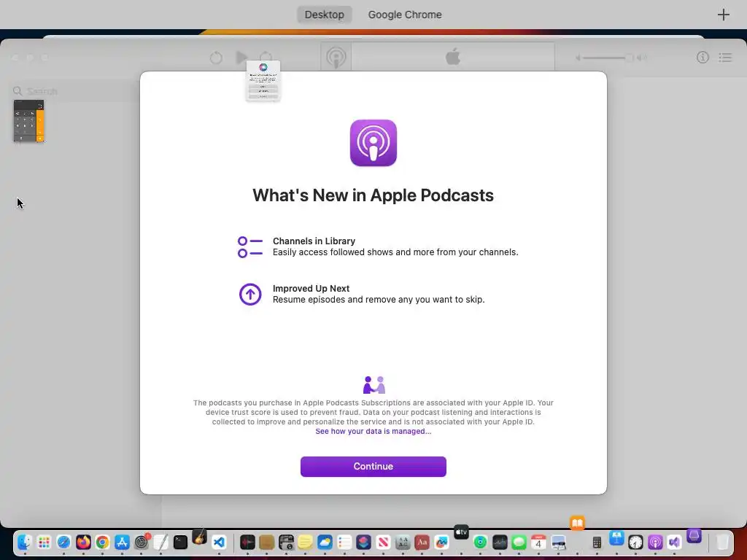Open Stickies from the Dock
The image size is (747, 560).
[306, 542]
